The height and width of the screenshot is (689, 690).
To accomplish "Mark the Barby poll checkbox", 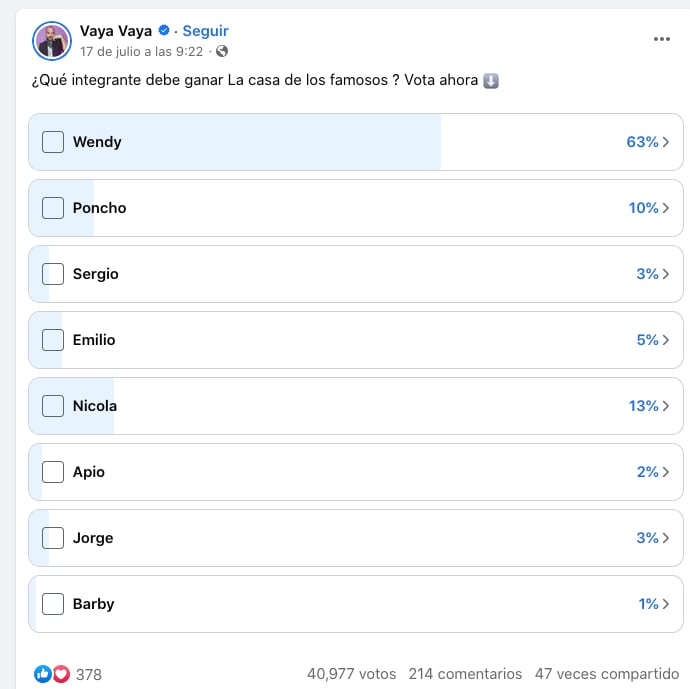I will coord(53,604).
